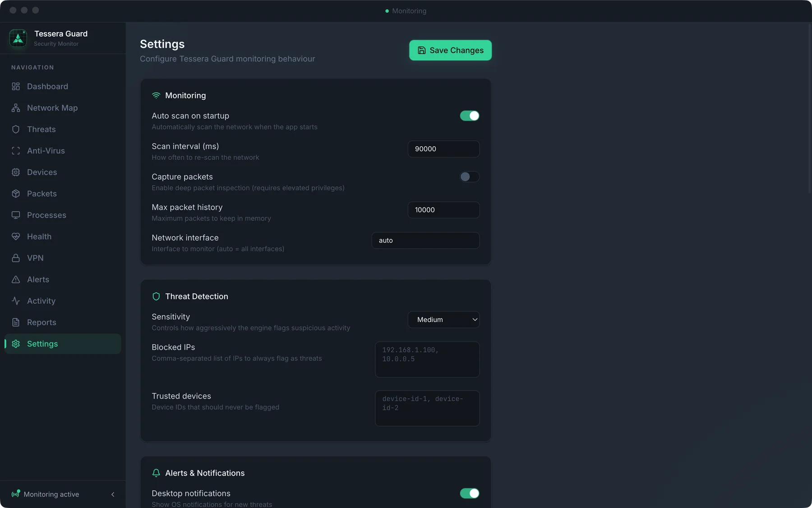812x508 pixels.
Task: Open the Reports page
Action: 63,322
